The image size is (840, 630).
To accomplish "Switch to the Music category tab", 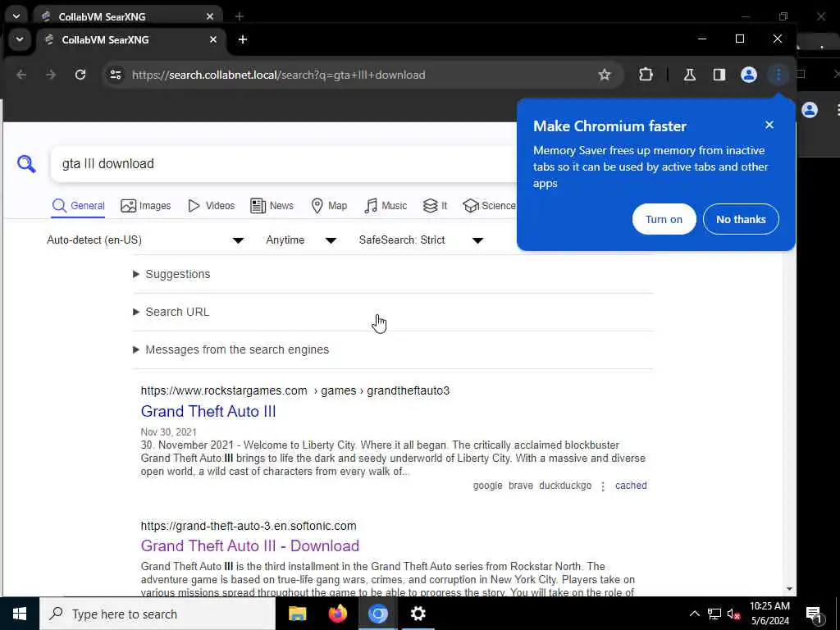I will [x=386, y=206].
